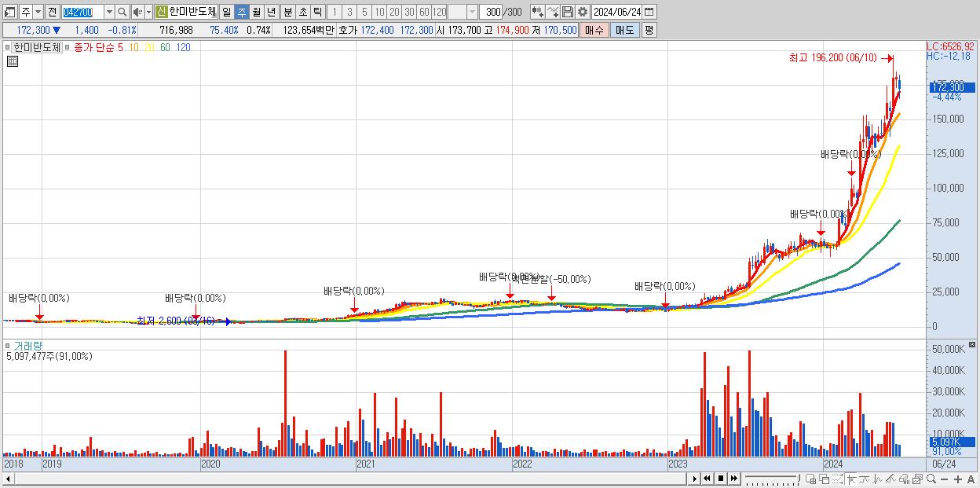Switch chart to minute (분) period
The width and height of the screenshot is (980, 488).
click(x=287, y=12)
